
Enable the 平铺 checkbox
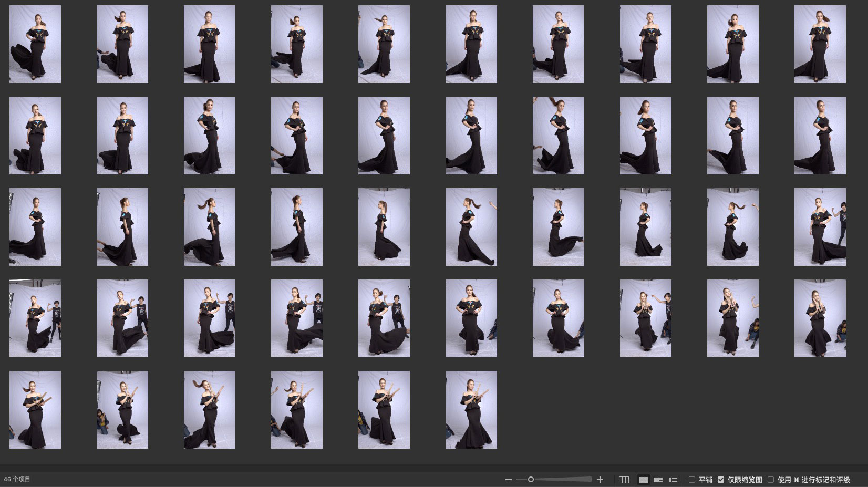click(692, 480)
